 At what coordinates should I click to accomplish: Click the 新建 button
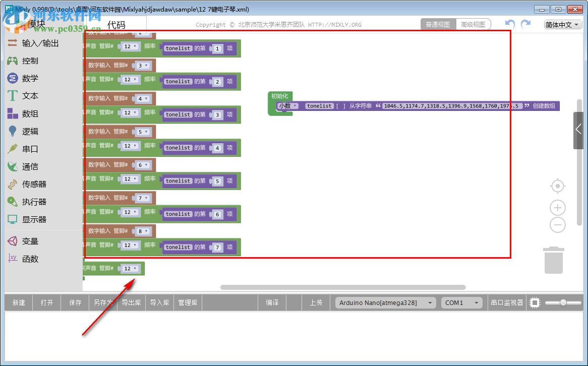[x=19, y=302]
